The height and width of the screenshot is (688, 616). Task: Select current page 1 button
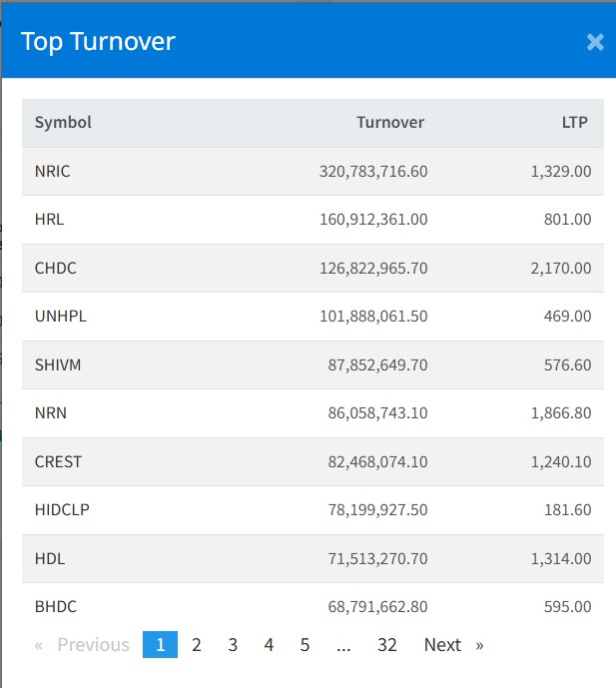160,645
